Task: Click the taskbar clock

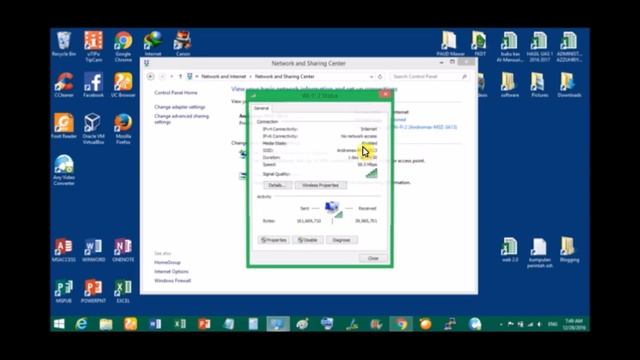Action: [574, 324]
